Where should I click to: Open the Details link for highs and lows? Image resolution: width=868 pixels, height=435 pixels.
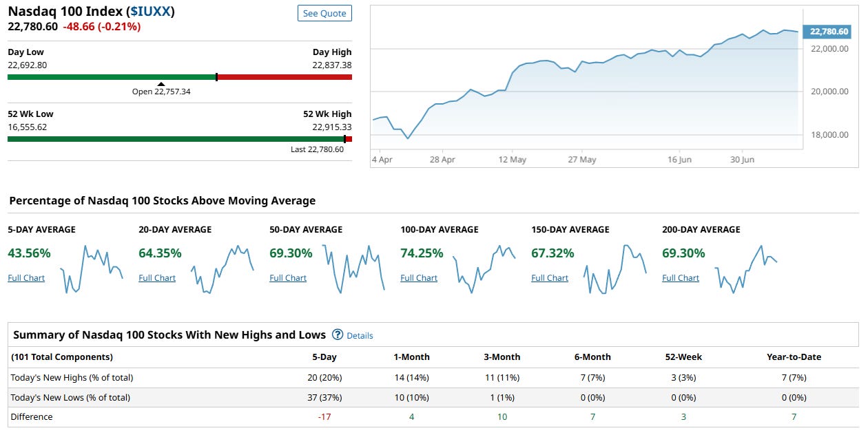click(360, 336)
